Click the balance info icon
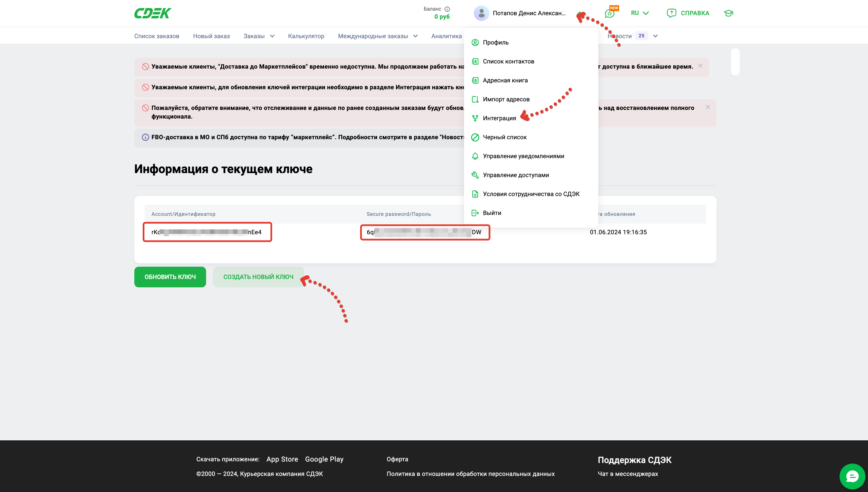This screenshot has width=868, height=492. 447,9
